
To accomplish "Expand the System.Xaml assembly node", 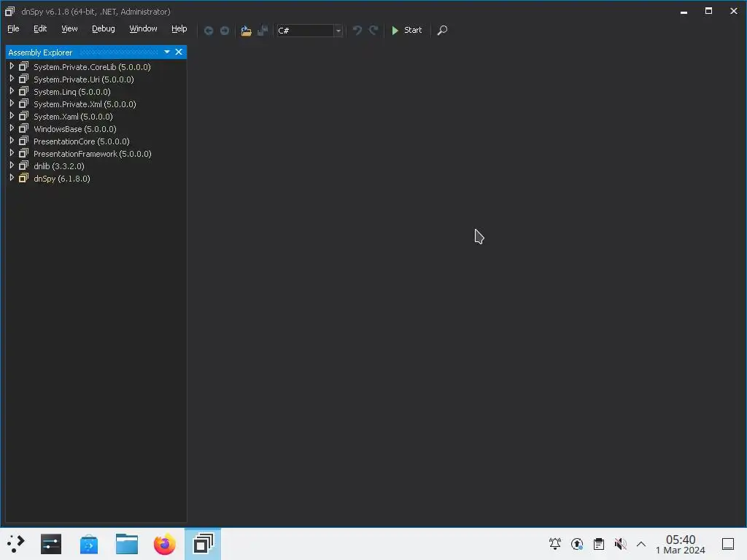I will (x=12, y=116).
